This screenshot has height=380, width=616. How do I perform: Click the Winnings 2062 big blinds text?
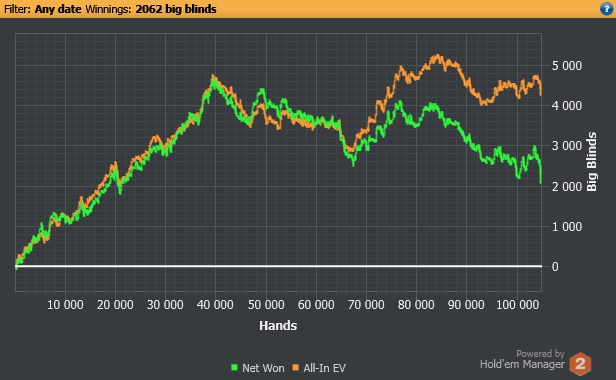(151, 9)
